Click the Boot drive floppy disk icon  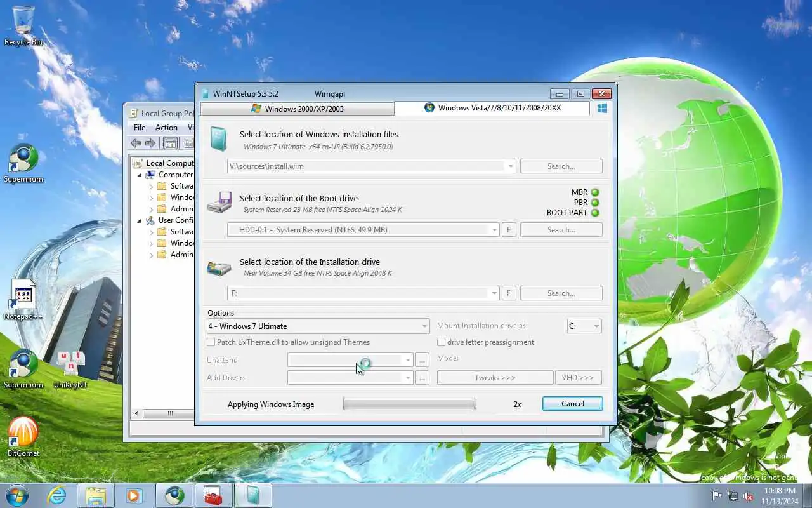[219, 203]
